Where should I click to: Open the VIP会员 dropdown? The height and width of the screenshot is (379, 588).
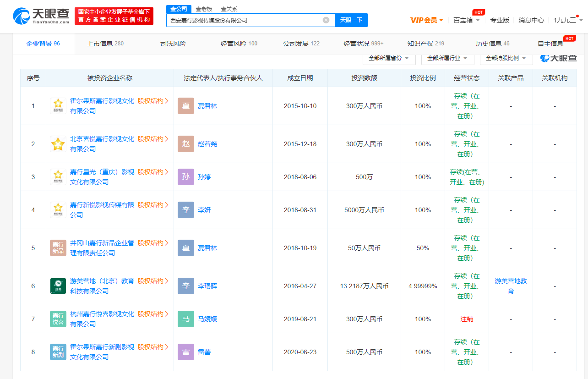click(427, 20)
